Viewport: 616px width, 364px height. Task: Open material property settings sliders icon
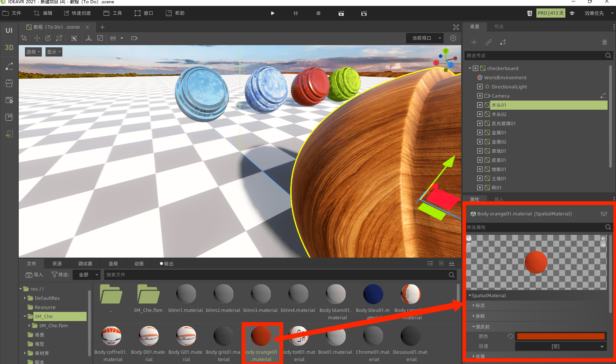(604, 214)
